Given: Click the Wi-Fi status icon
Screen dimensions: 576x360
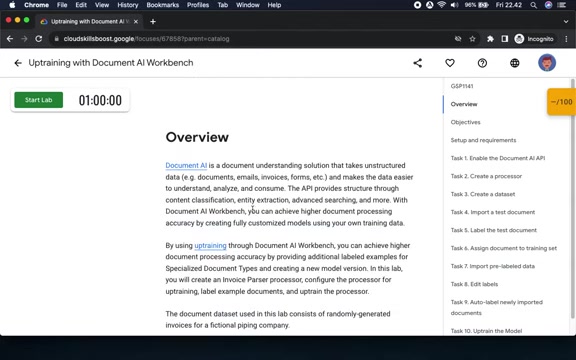Looking at the screenshot, I should point(442,5).
